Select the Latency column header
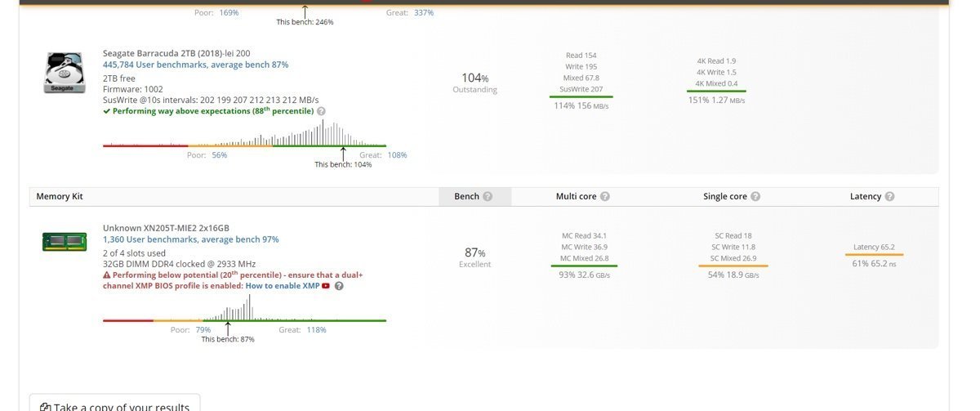 click(872, 197)
